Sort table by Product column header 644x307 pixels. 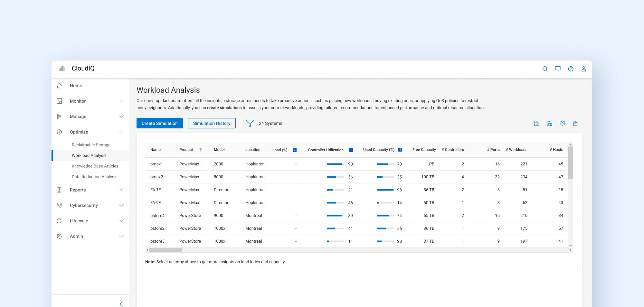point(186,150)
